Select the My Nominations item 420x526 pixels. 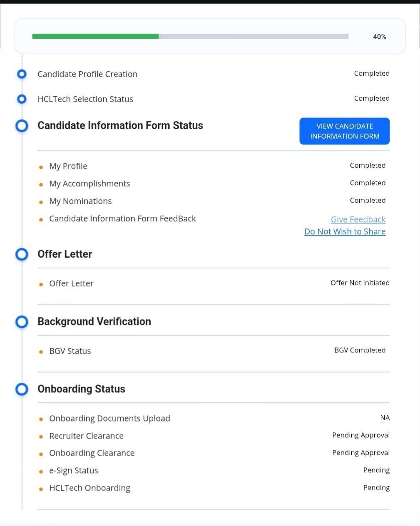tap(80, 201)
